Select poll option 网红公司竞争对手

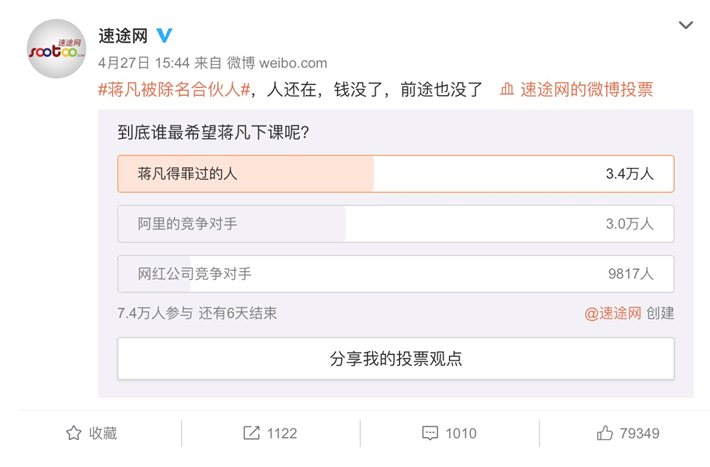396,274
